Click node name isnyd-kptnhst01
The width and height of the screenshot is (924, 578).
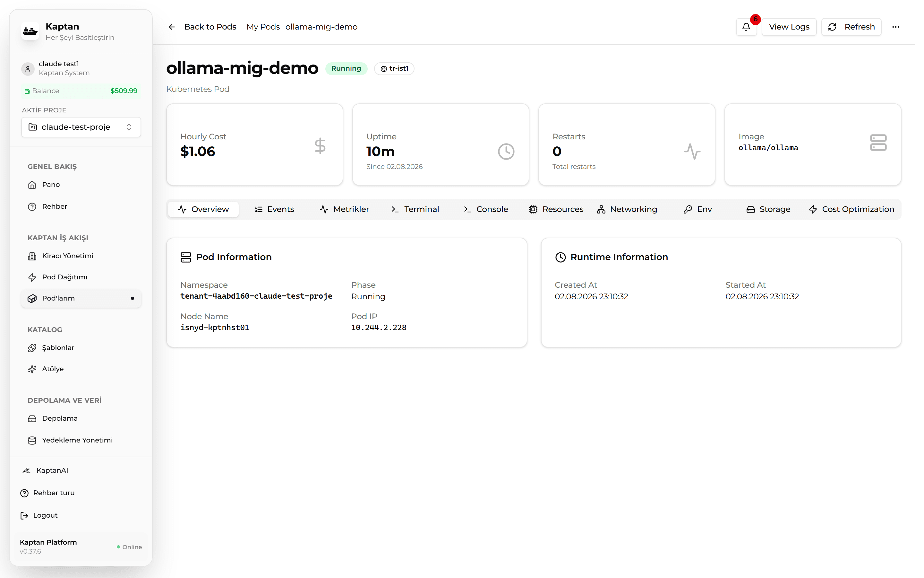pyautogui.click(x=215, y=328)
